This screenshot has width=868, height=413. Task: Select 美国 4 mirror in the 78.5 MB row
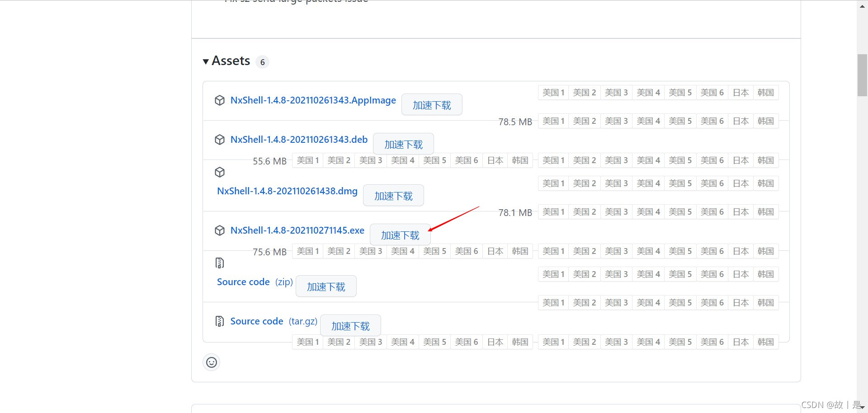(x=648, y=121)
